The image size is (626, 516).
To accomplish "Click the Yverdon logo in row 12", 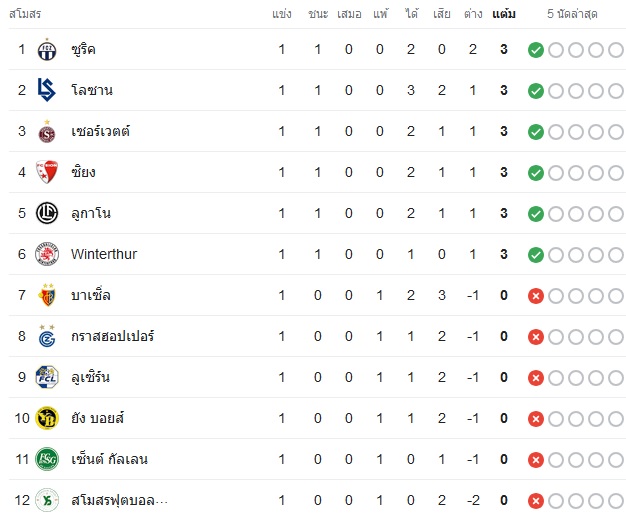I will pyautogui.click(x=47, y=500).
